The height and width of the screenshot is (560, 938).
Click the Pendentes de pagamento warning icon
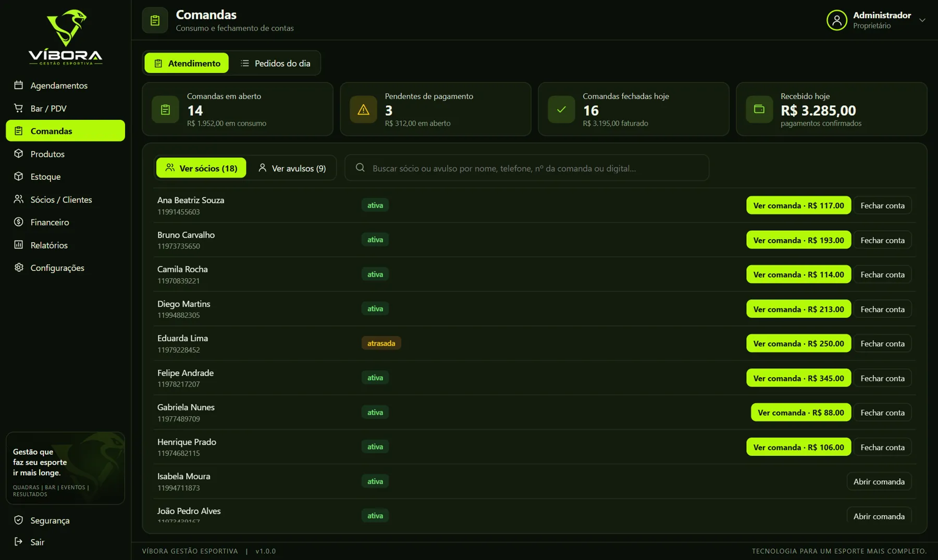[363, 109]
